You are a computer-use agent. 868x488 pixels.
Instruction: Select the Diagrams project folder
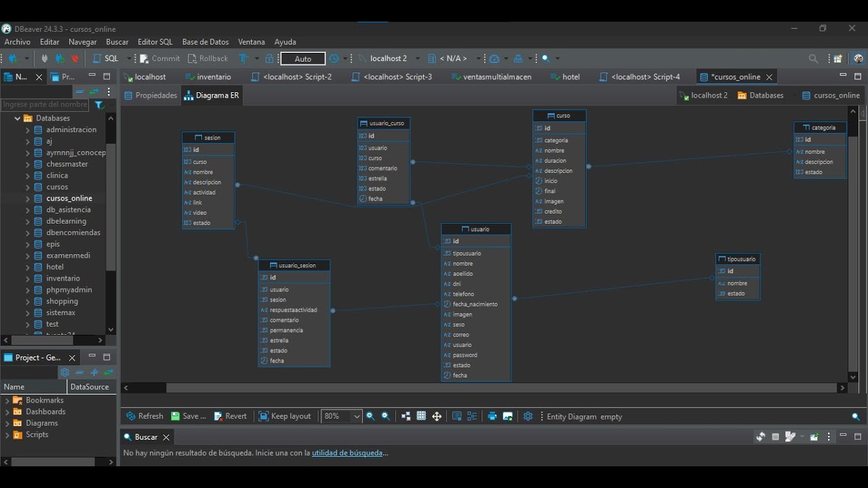(41, 423)
